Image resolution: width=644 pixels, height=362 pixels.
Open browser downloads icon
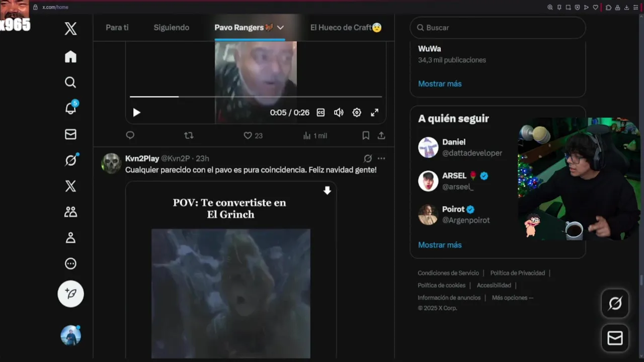(x=626, y=8)
